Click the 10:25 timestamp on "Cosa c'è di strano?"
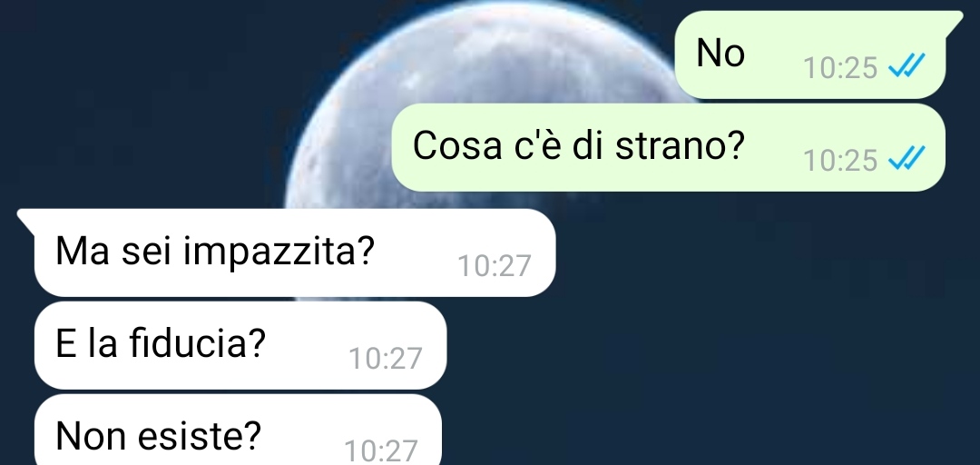This screenshot has height=465, width=980. point(840,160)
